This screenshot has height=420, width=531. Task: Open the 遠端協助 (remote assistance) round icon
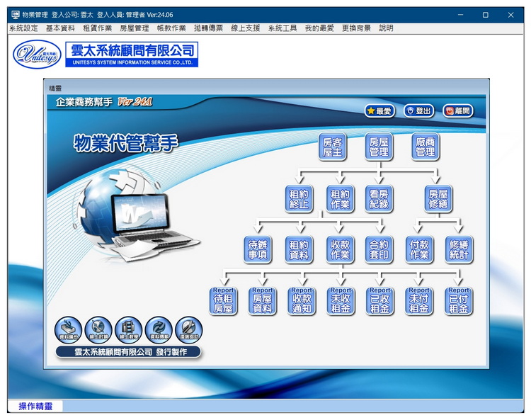point(189,329)
